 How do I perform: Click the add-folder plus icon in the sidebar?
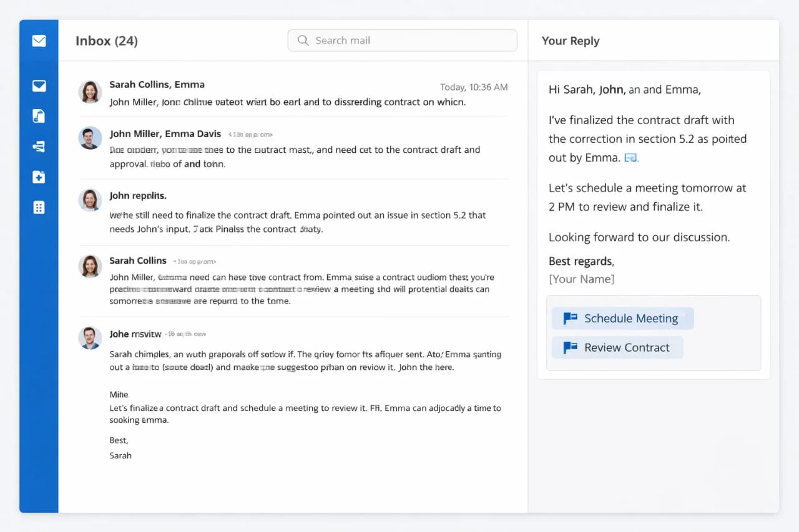[x=39, y=177]
